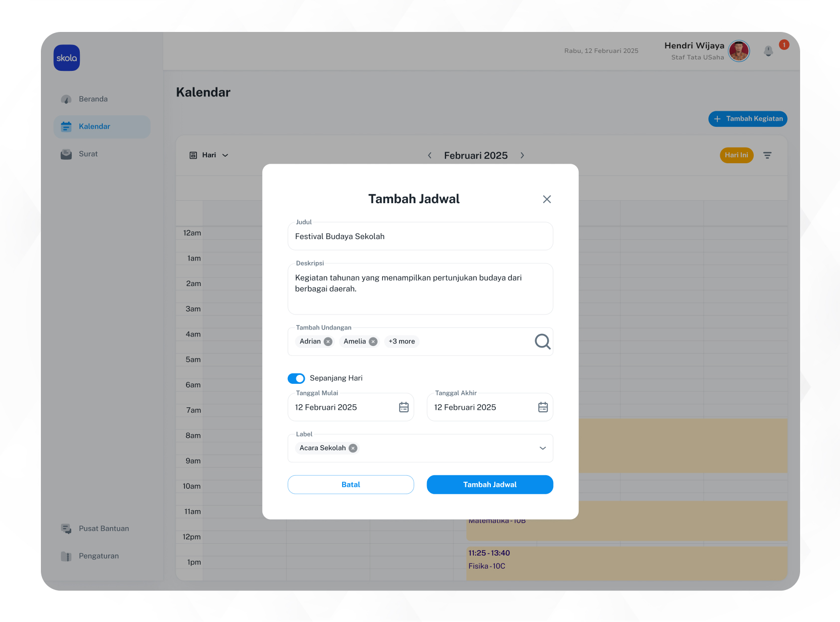The height and width of the screenshot is (622, 840).
Task: Open Beranda in the sidebar
Action: coord(93,99)
